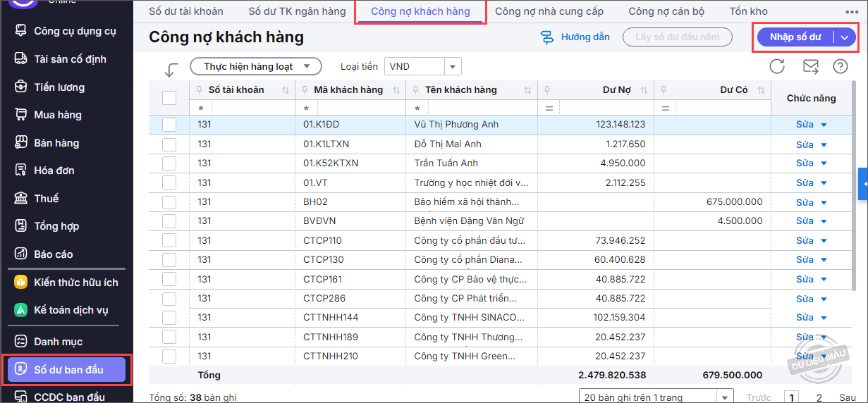This screenshot has height=403, width=868.
Task: Click the more options ellipsis at tabs end
Action: [852, 12]
